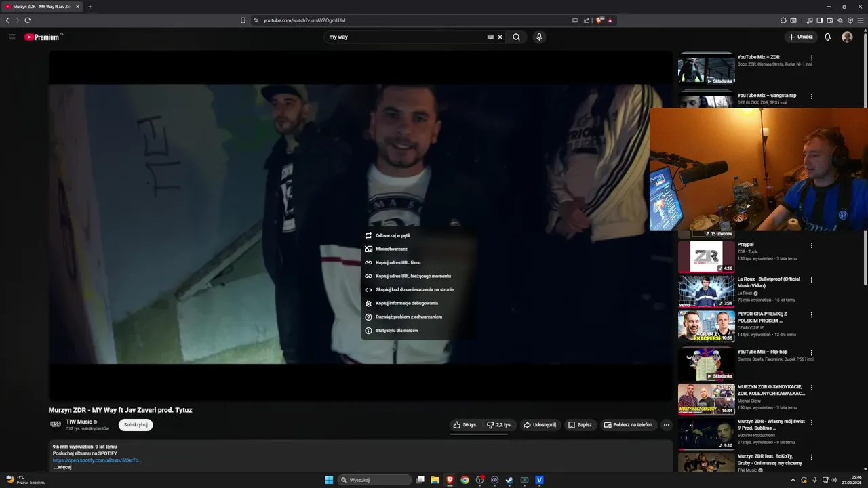Viewport: 868px width, 488px height.
Task: Click the Udostępnij share button
Action: click(539, 425)
